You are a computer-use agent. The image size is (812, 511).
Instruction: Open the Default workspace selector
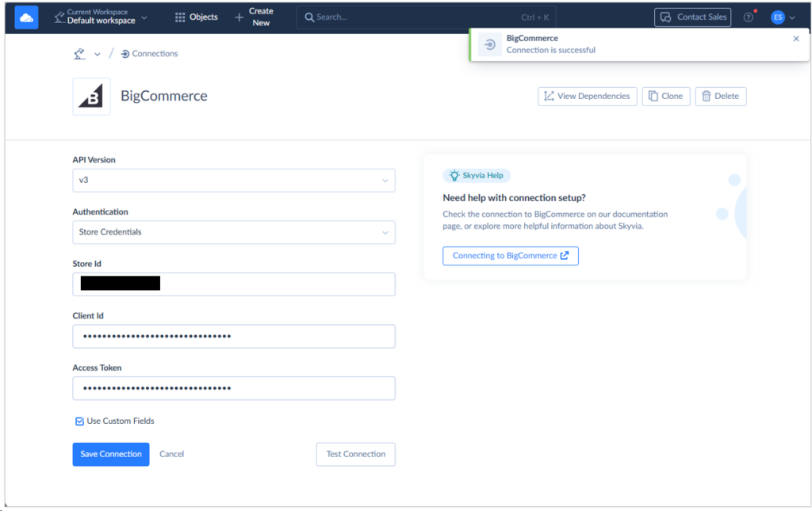[x=101, y=17]
